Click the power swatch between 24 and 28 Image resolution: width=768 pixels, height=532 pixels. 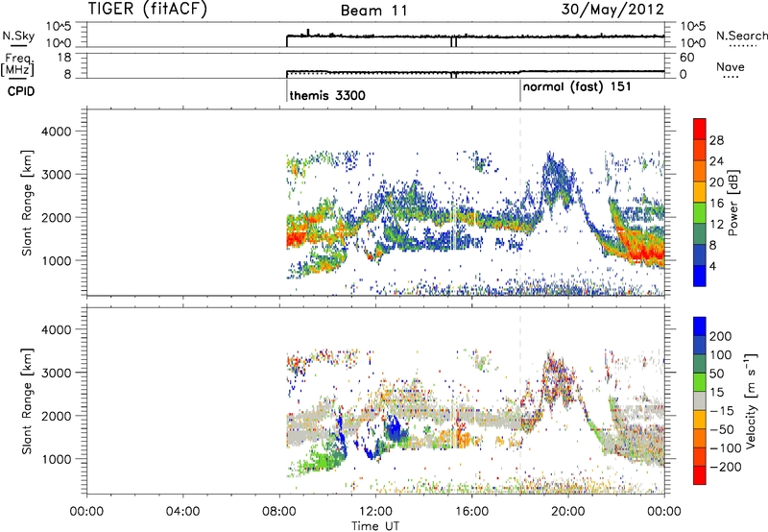(700, 150)
